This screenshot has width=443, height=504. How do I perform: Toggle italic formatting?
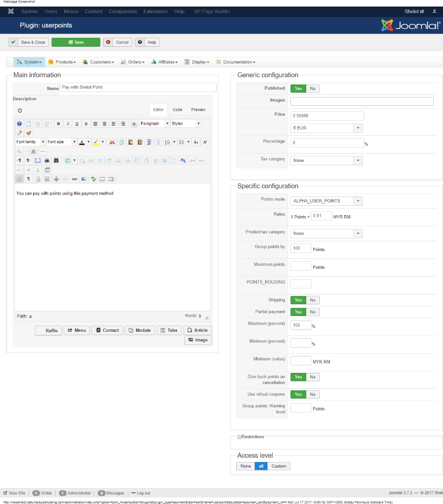pos(68,124)
